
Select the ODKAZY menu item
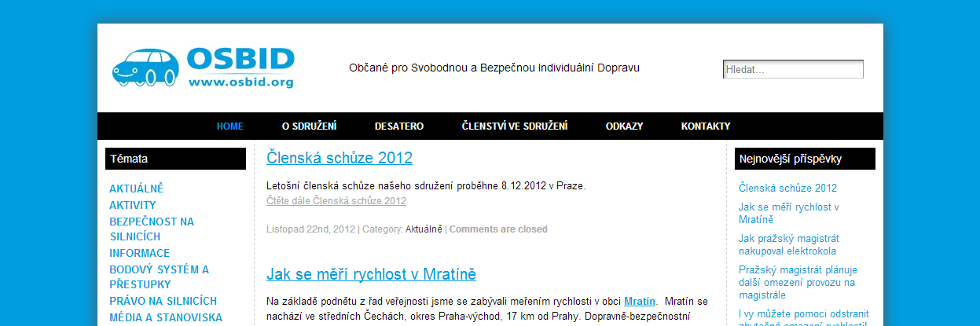tap(624, 126)
